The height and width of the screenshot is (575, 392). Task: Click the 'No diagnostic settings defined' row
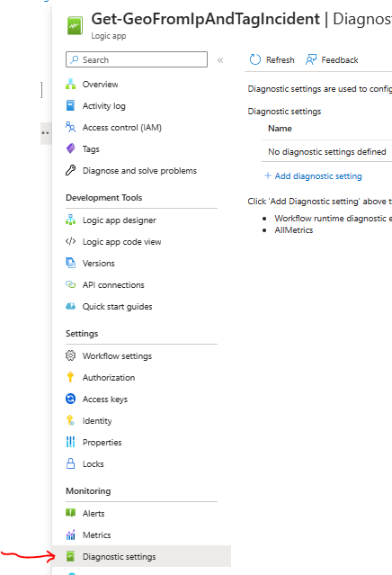pyautogui.click(x=326, y=151)
